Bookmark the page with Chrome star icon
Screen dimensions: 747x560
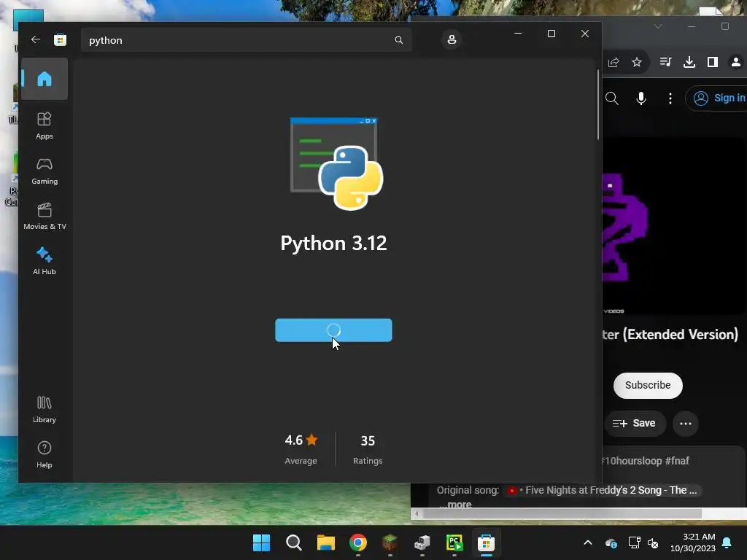(x=636, y=62)
